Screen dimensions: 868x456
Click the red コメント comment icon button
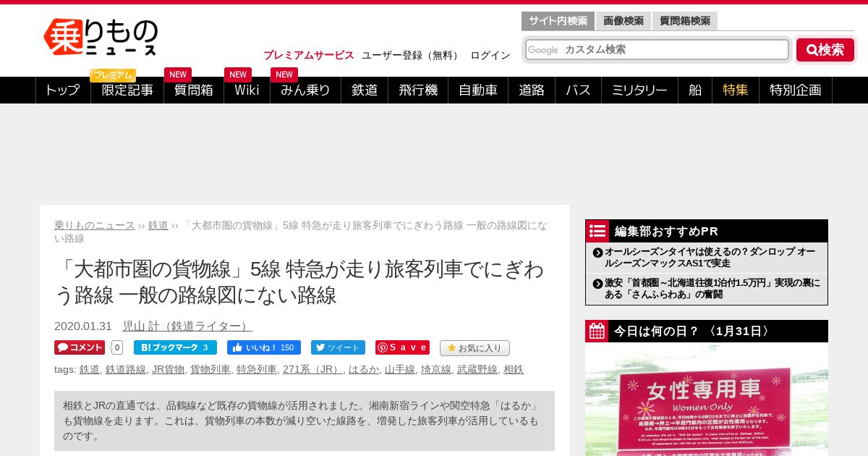point(80,347)
